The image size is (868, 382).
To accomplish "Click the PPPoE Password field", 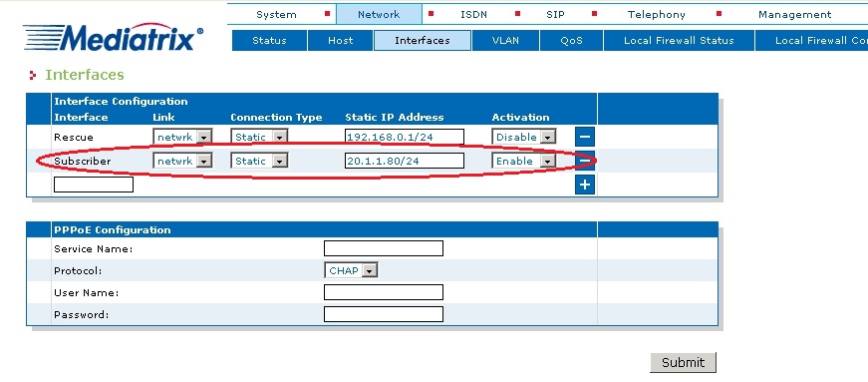I will pyautogui.click(x=384, y=314).
